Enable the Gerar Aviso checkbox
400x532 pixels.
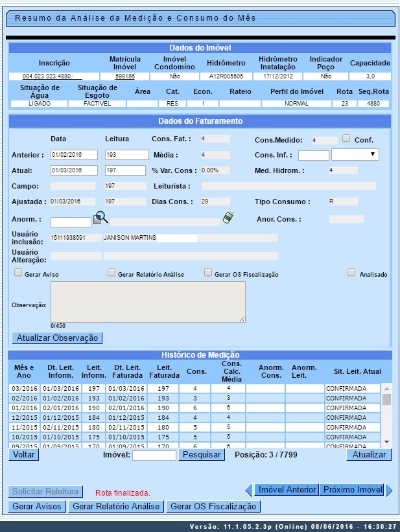click(x=18, y=273)
